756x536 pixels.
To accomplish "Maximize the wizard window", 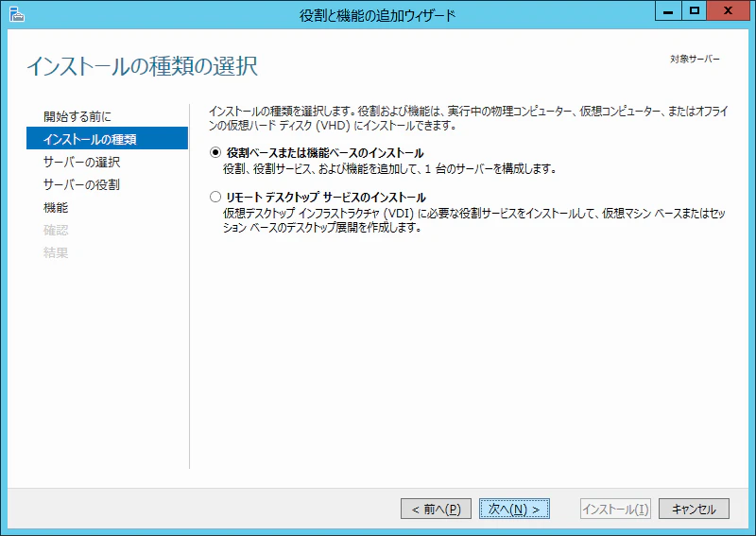I will [695, 11].
